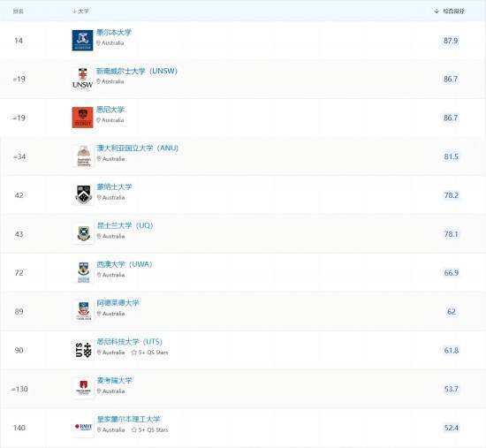486x448 pixels.
Task: Open the 昆士兰大学 (UQ) link
Action: click(125, 225)
